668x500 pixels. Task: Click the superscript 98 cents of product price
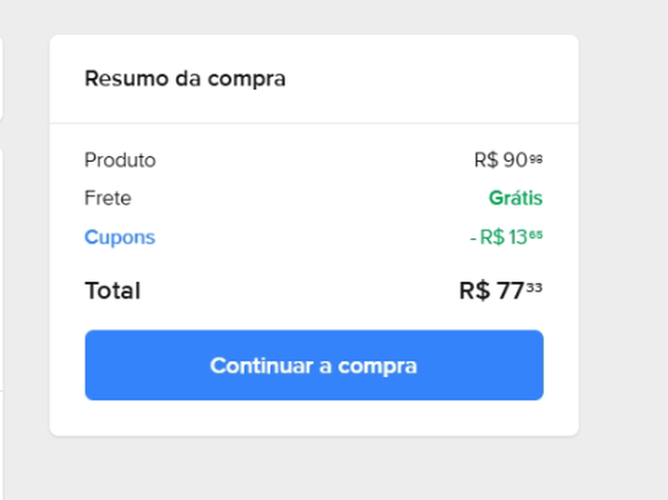536,157
